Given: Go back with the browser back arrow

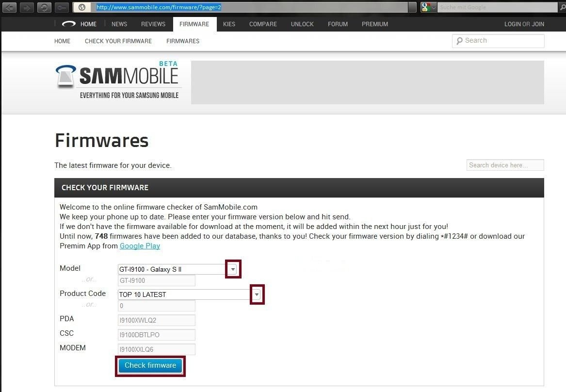Looking at the screenshot, I should [10, 7].
